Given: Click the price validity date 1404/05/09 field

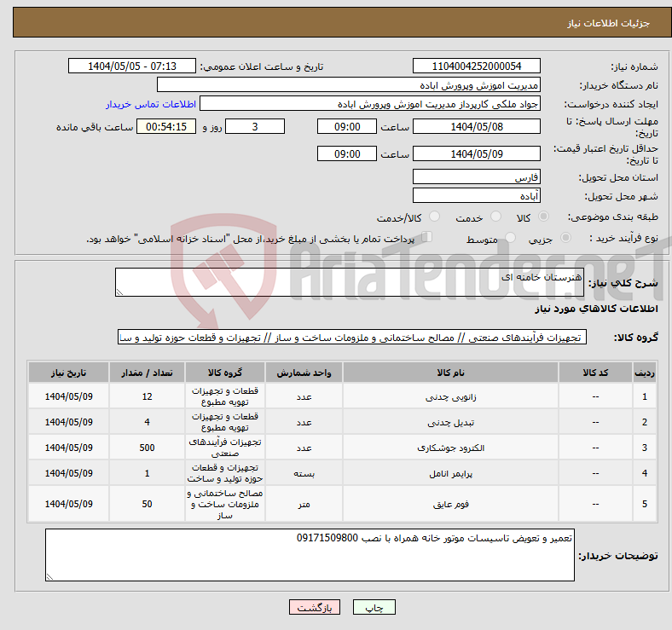Looking at the screenshot, I should [x=477, y=153].
